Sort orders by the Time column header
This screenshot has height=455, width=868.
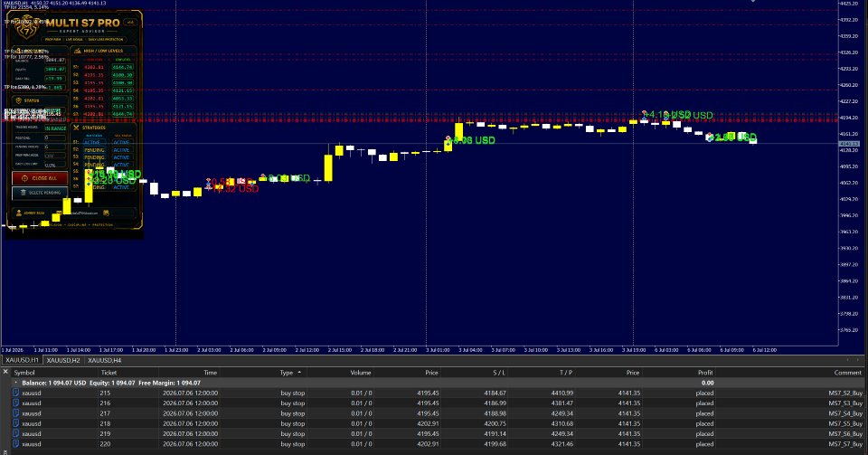click(211, 373)
